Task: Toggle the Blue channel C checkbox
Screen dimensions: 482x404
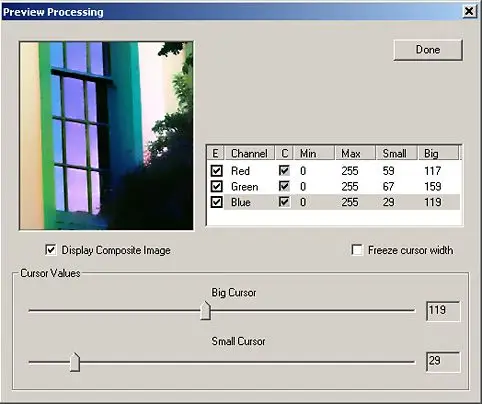Action: pyautogui.click(x=284, y=202)
